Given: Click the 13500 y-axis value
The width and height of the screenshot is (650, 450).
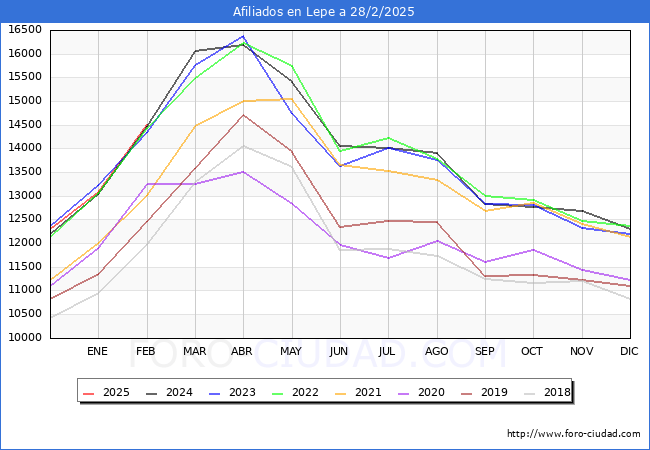Looking at the screenshot, I should (25, 172).
